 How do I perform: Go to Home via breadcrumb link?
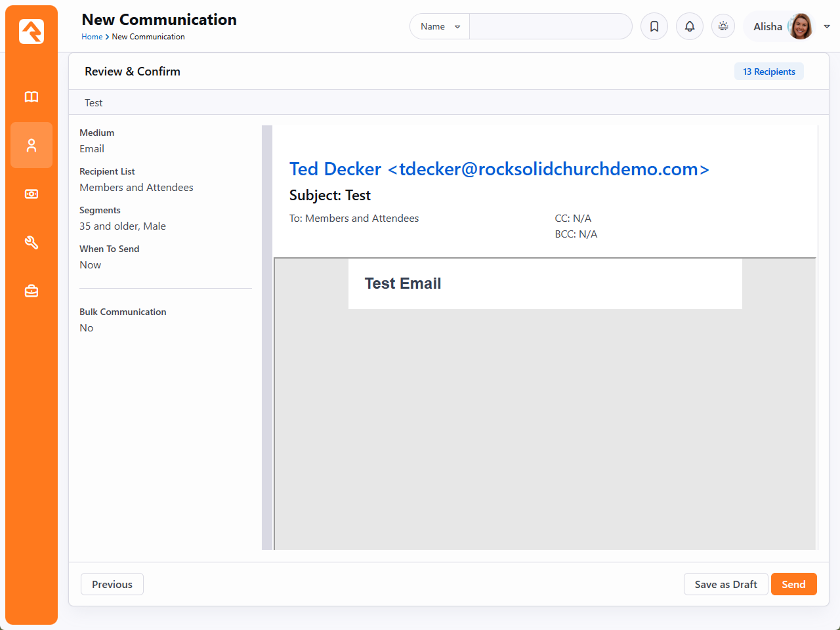tap(92, 37)
